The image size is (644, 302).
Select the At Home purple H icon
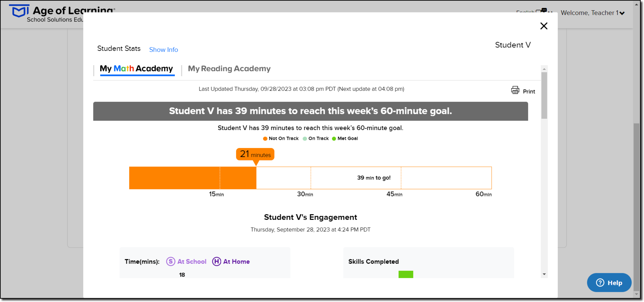pyautogui.click(x=216, y=262)
